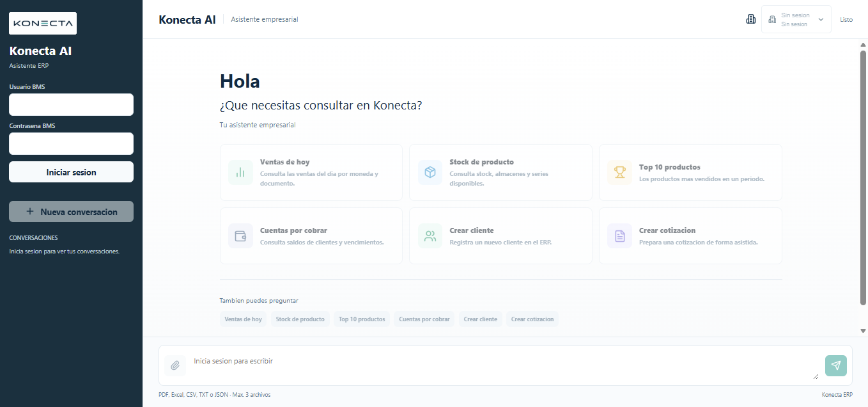Image resolution: width=868 pixels, height=407 pixels.
Task: Click 'Inicia sesion para ver tus conversaciones.' text
Action: [65, 251]
